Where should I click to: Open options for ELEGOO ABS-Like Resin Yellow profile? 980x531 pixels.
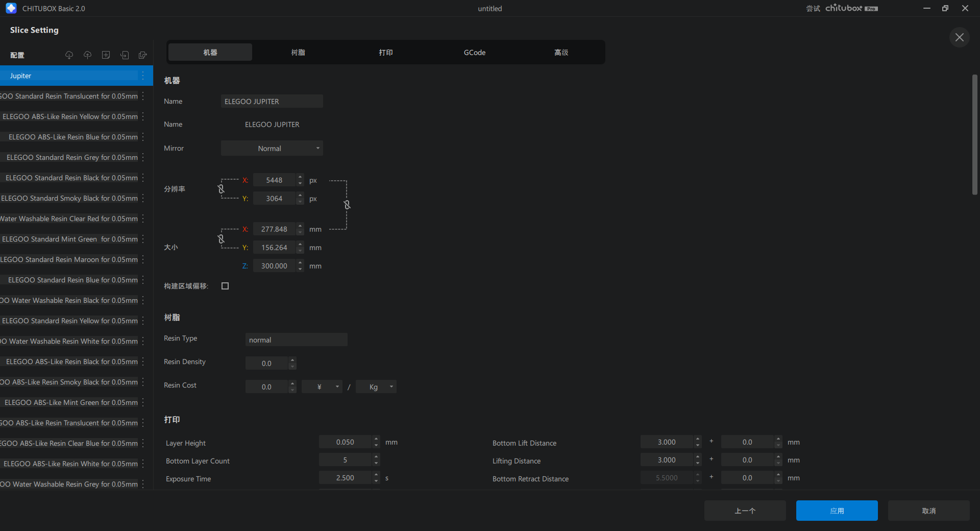[143, 116]
